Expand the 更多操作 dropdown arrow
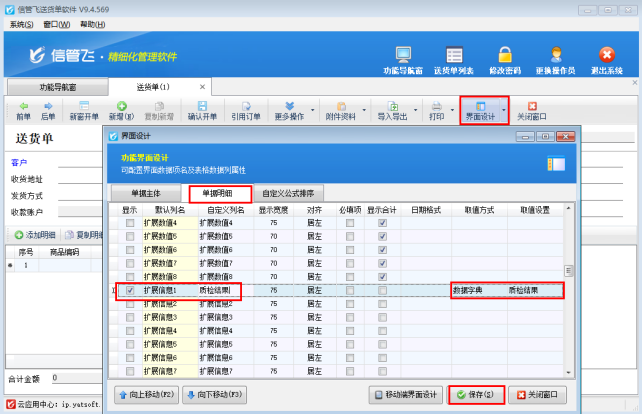The image size is (643, 414). [314, 108]
